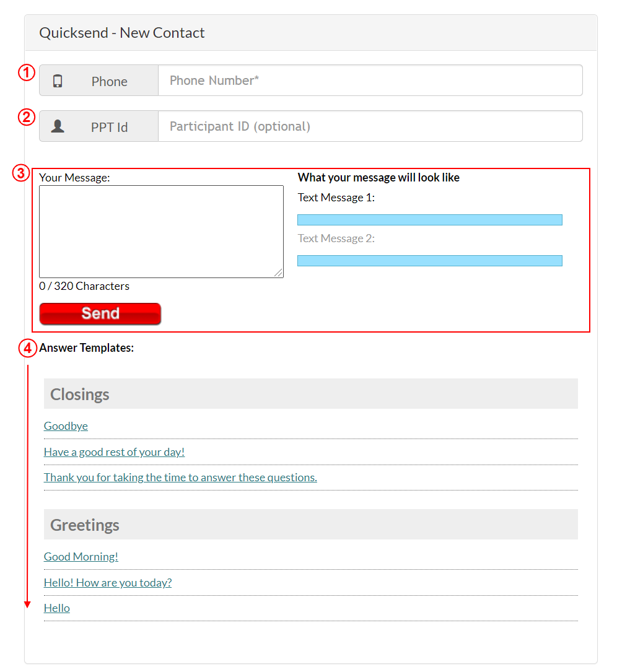Click the 'Phone' field label
Viewport: 617px width, 672px height.
pyautogui.click(x=109, y=81)
